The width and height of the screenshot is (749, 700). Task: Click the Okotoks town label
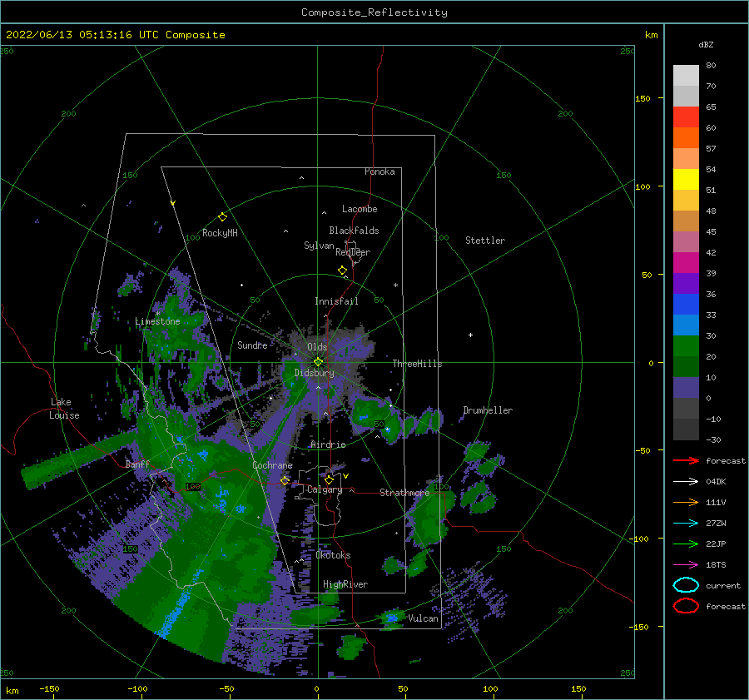334,555
